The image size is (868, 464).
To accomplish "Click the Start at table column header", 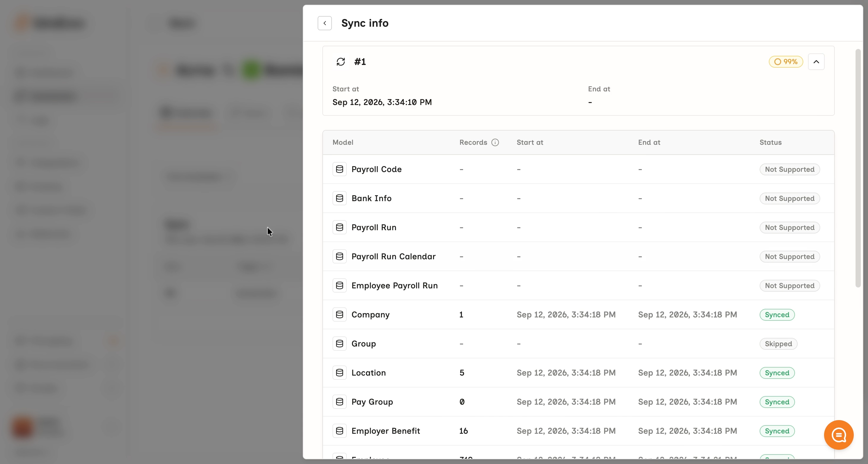I will tap(530, 142).
